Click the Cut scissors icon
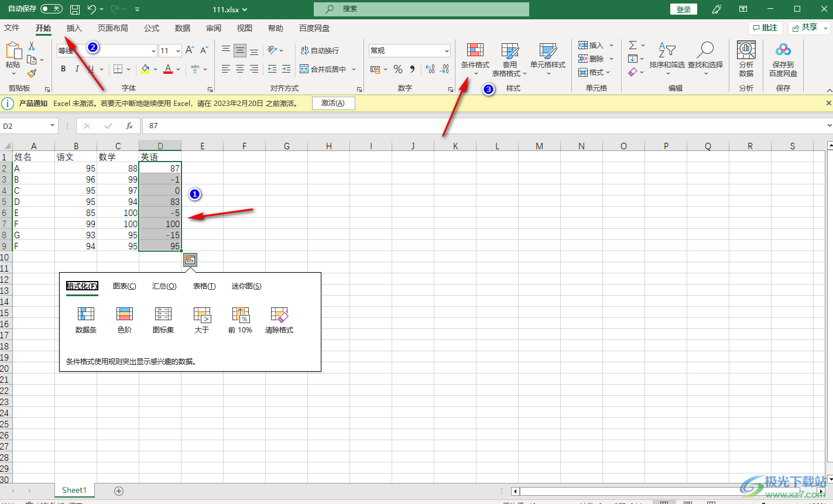833x504 pixels. point(32,46)
